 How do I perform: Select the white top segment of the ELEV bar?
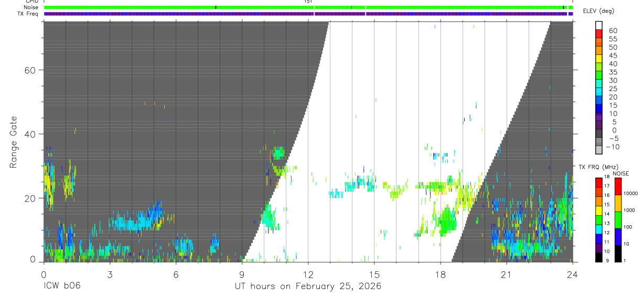(599, 26)
